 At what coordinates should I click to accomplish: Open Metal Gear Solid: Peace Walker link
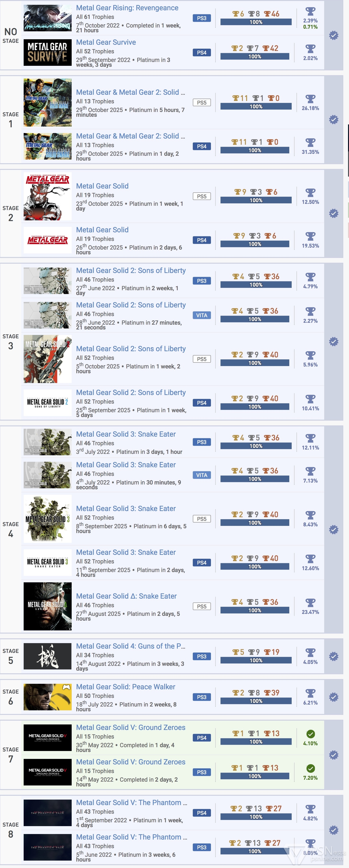coord(126,686)
